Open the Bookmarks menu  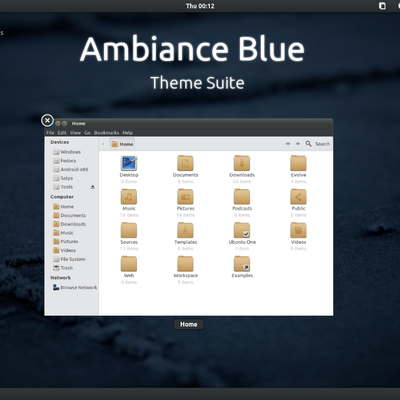tap(106, 133)
